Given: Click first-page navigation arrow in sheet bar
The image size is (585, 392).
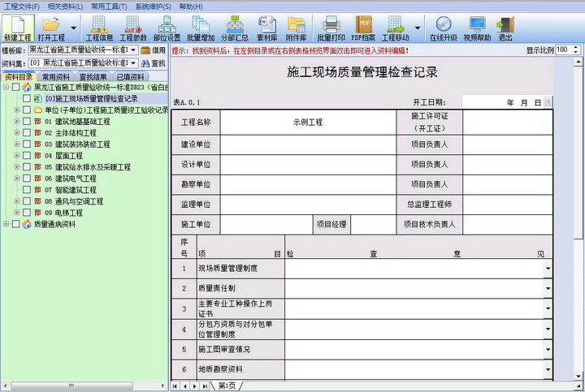Looking at the screenshot, I should (175, 386).
